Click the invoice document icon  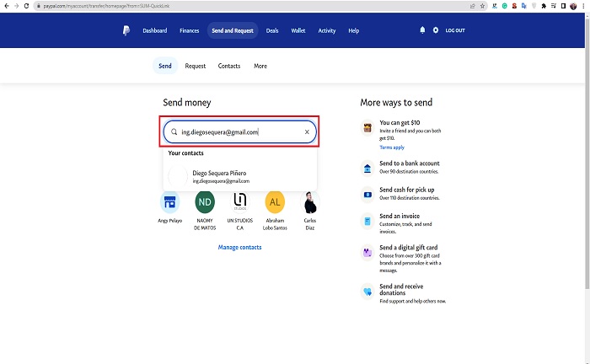[367, 221]
